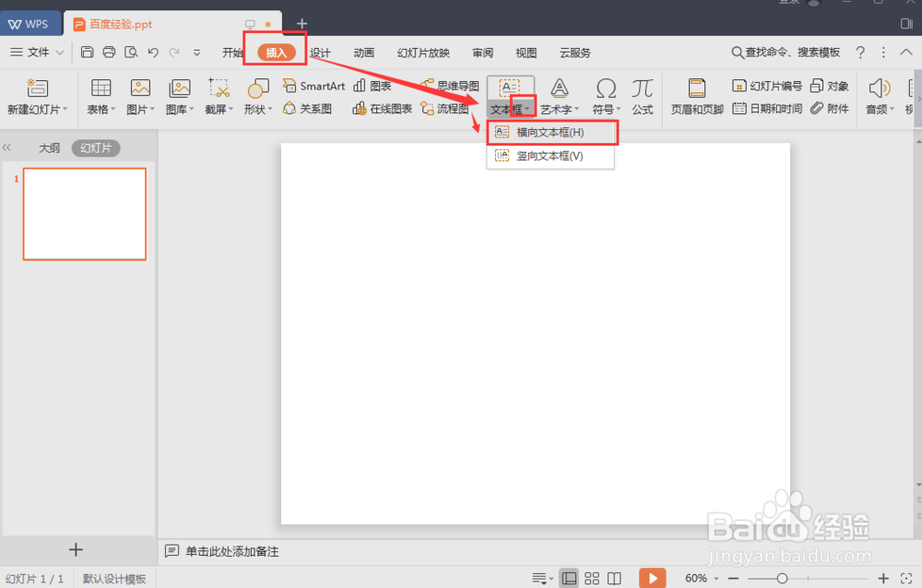This screenshot has height=588, width=922.
Task: Select the Screenshot (截屏) tool
Action: (219, 96)
